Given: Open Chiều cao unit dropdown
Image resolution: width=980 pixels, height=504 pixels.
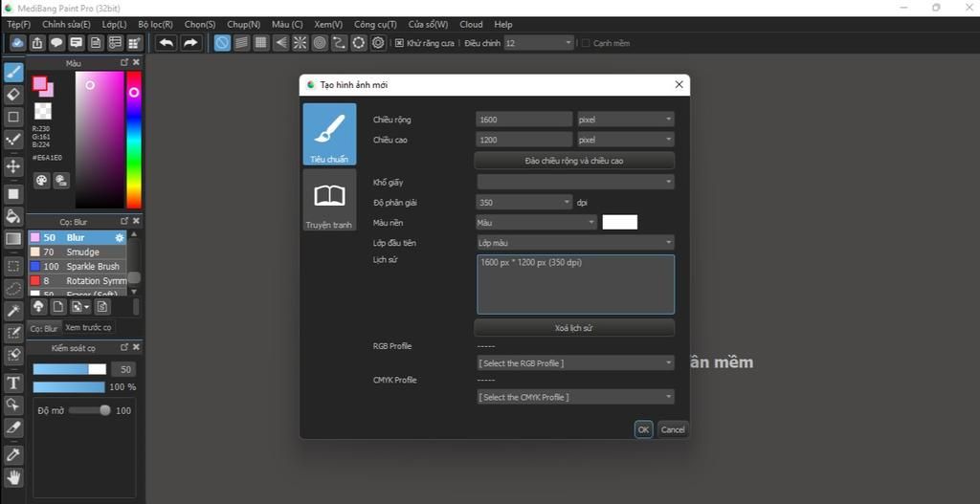Looking at the screenshot, I should pyautogui.click(x=626, y=140).
